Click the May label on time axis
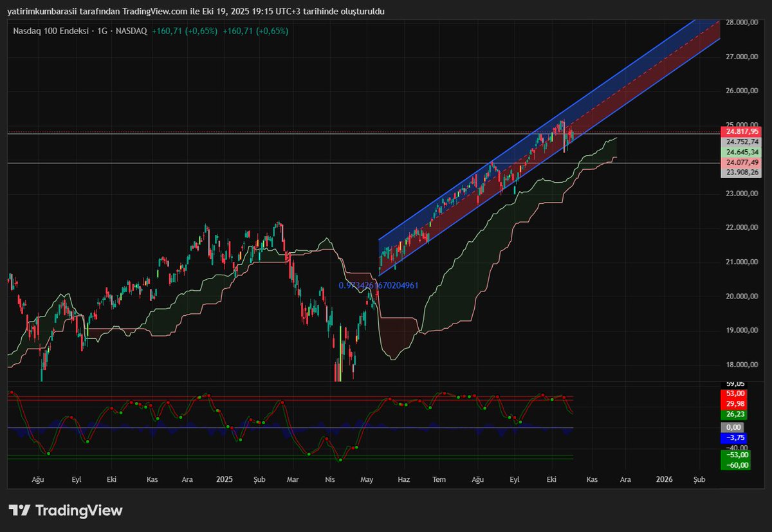This screenshot has width=772, height=532. click(x=367, y=479)
